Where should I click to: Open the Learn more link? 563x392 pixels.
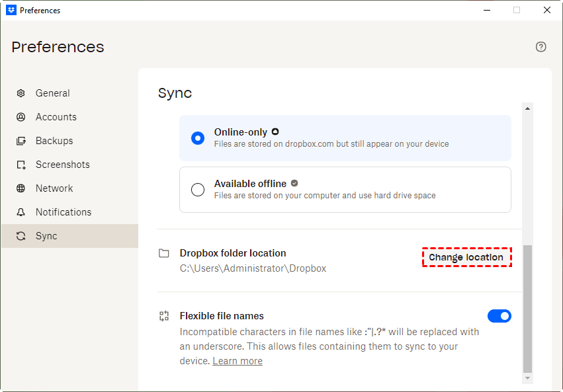coord(238,361)
